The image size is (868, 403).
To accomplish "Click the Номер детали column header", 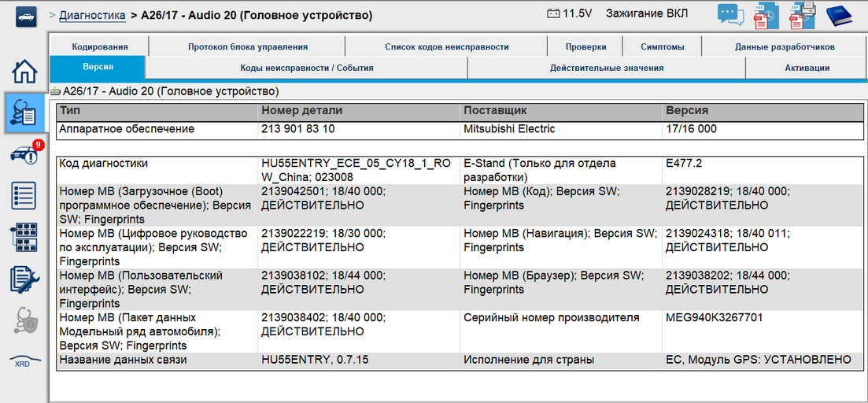I will 360,111.
